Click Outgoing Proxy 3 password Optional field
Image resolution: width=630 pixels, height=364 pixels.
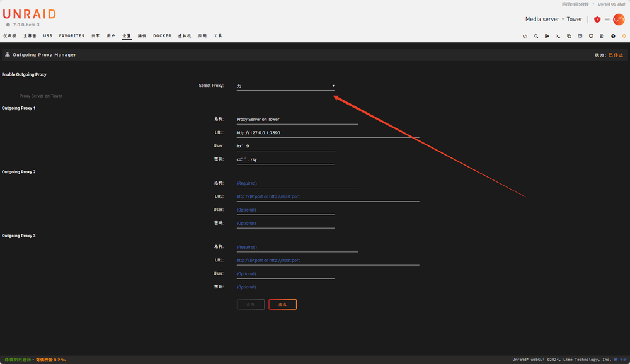coord(285,287)
